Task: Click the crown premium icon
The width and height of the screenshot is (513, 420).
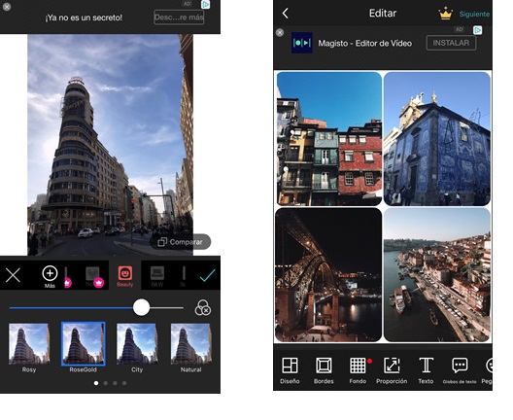Action: point(445,14)
